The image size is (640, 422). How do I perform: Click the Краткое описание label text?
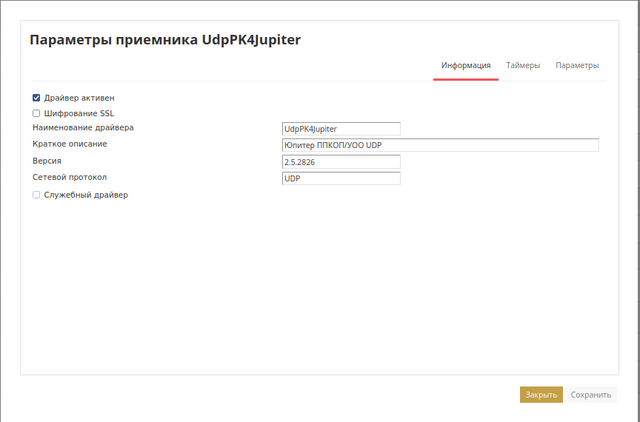click(x=70, y=144)
